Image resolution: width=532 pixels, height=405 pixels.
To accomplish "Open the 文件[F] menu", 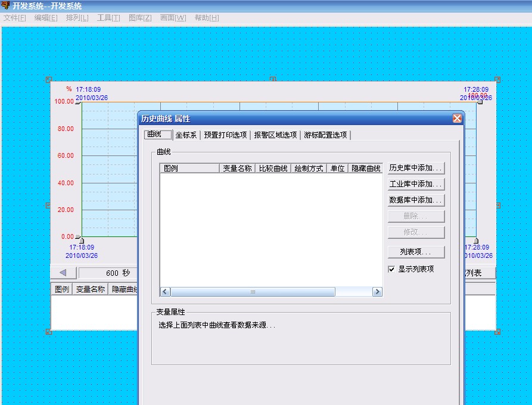I will pos(15,18).
